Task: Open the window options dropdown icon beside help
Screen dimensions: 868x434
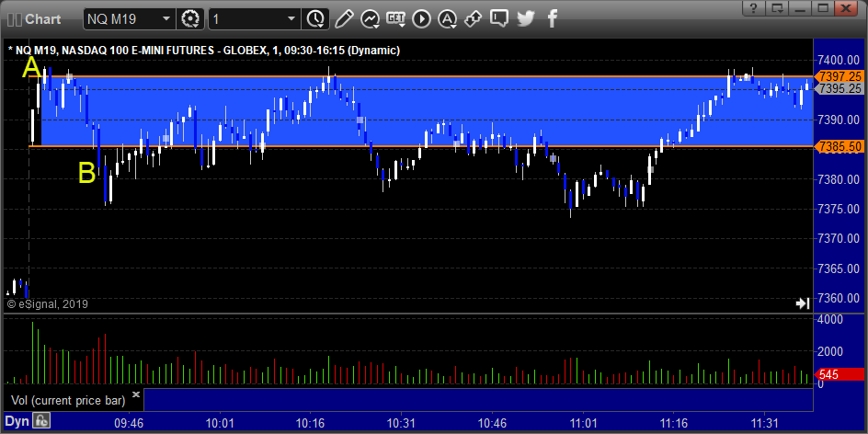Action: click(777, 7)
